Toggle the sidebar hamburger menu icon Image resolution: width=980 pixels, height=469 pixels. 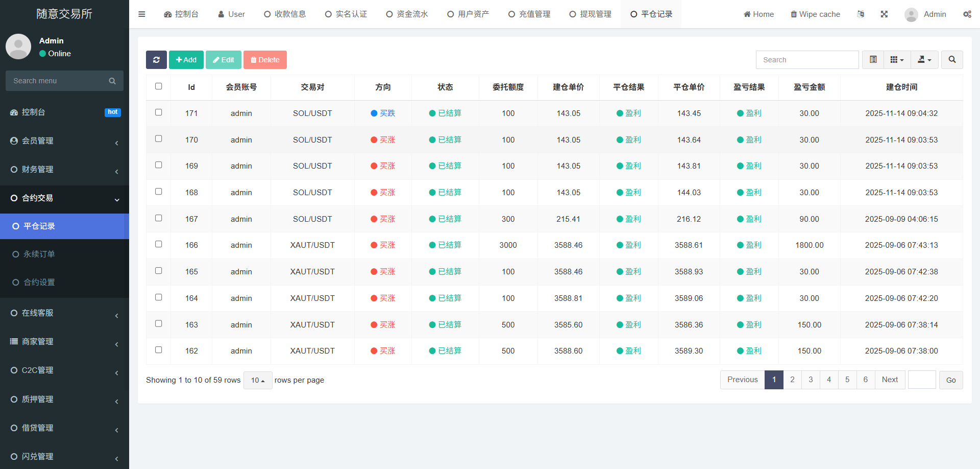142,14
